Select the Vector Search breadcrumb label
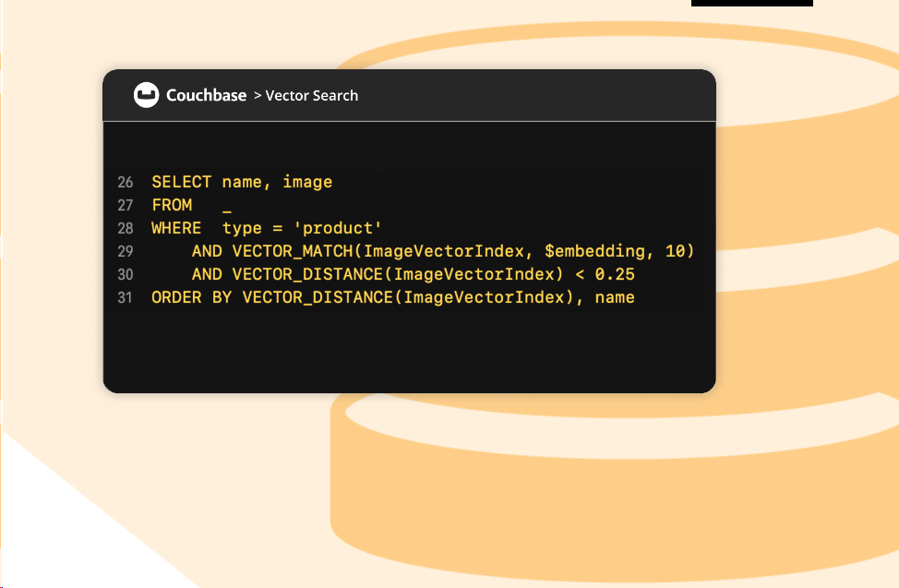899x588 pixels. pos(312,96)
